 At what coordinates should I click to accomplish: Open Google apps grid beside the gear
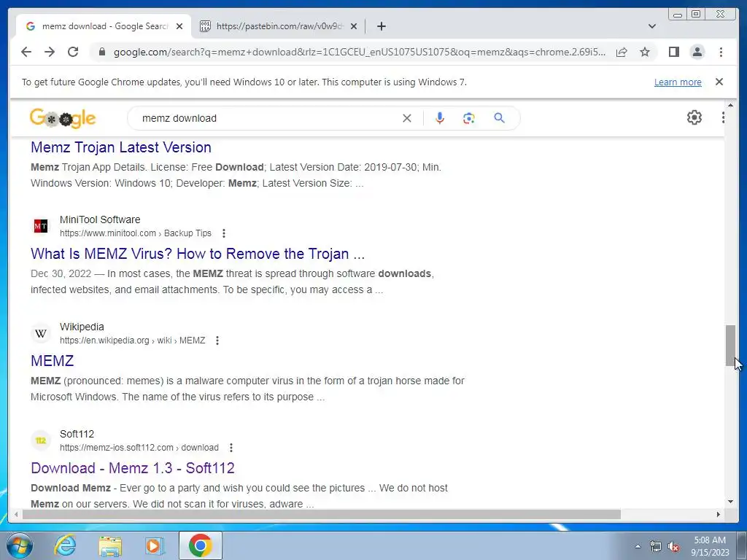coord(723,117)
